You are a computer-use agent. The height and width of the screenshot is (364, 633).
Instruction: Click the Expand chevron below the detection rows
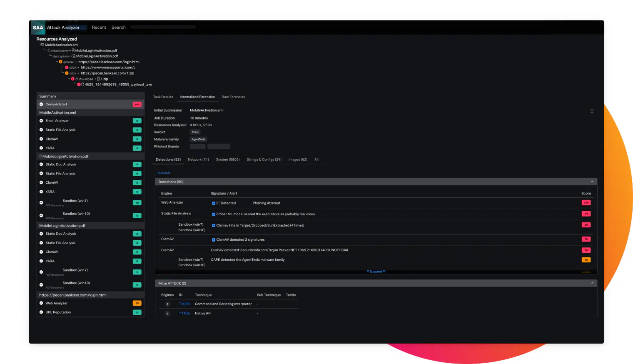coord(376,271)
